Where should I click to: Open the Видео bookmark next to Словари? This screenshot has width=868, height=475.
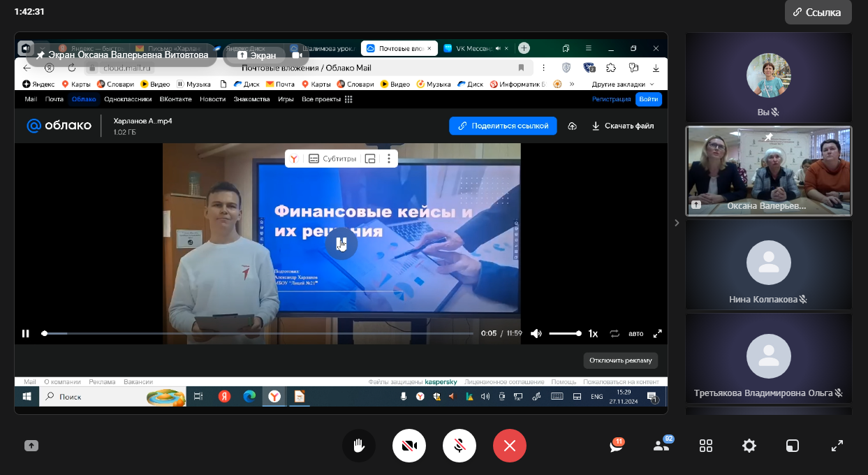point(155,84)
